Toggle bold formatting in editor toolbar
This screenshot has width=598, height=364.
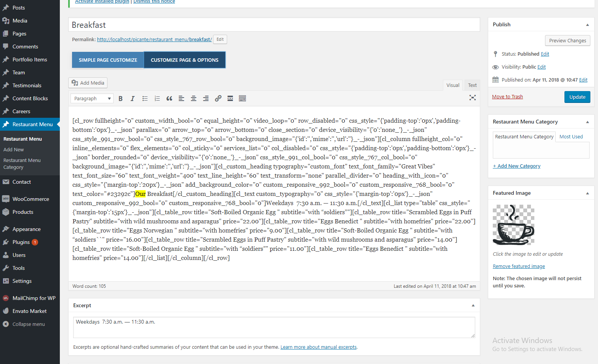pos(120,98)
